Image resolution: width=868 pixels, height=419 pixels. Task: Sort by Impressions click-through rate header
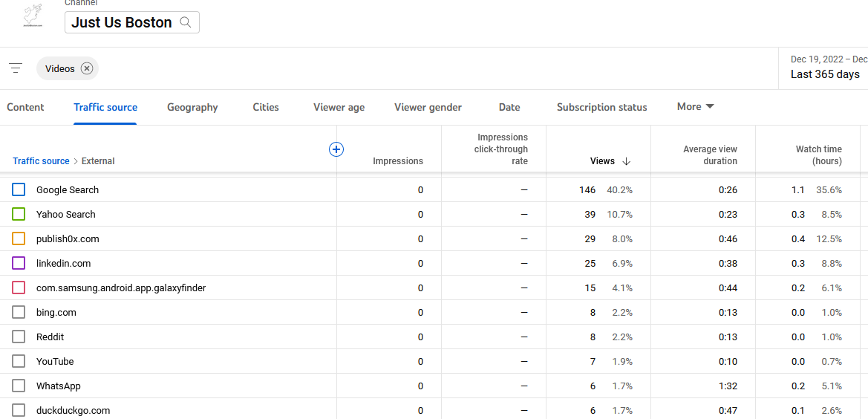click(503, 149)
